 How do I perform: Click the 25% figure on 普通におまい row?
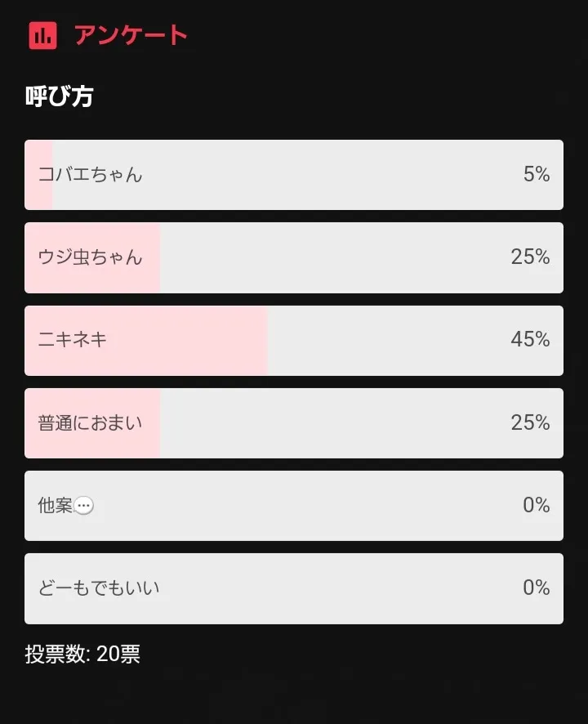point(530,423)
